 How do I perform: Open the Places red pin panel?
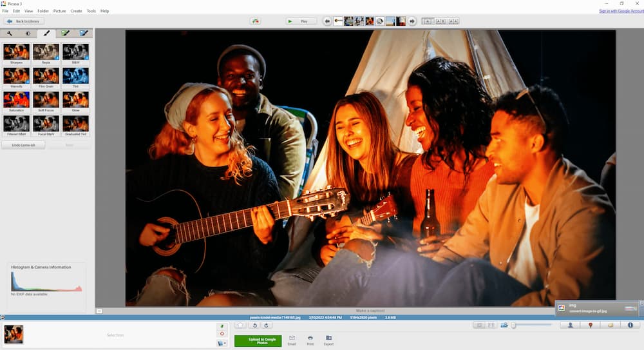click(590, 326)
